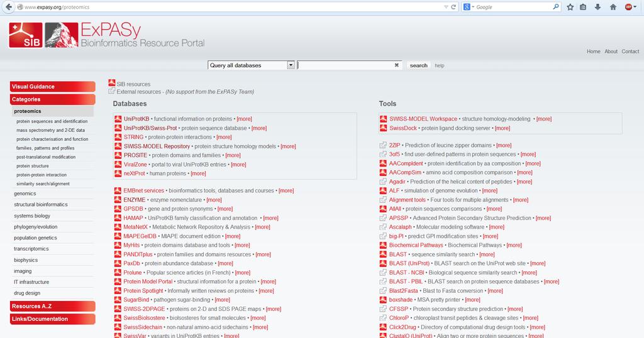Open 'mass spectrometry and 2-DE data' subcategory
This screenshot has height=338, width=644.
coord(50,130)
